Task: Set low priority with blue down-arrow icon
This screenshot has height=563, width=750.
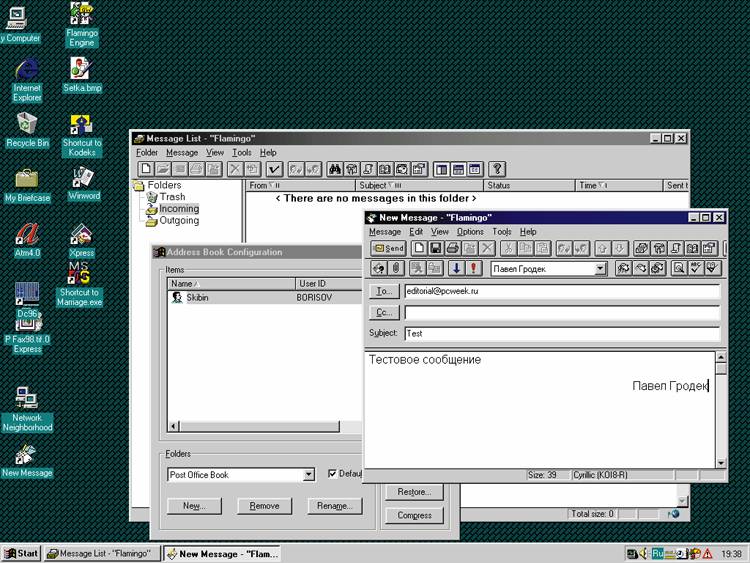Action: tap(455, 268)
